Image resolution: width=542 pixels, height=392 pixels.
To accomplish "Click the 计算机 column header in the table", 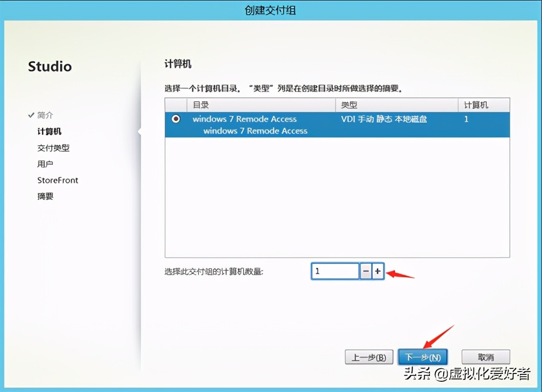I will coord(484,105).
